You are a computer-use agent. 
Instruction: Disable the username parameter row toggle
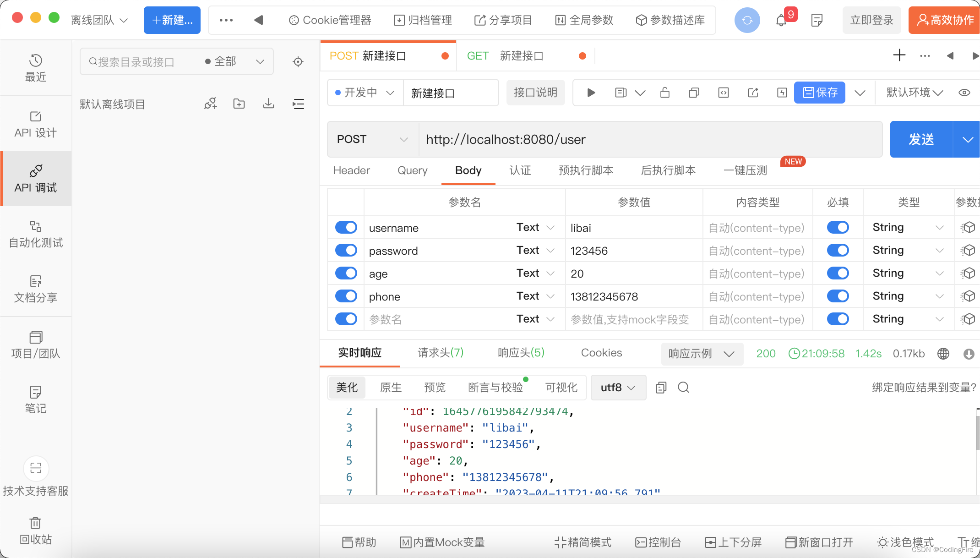click(346, 227)
